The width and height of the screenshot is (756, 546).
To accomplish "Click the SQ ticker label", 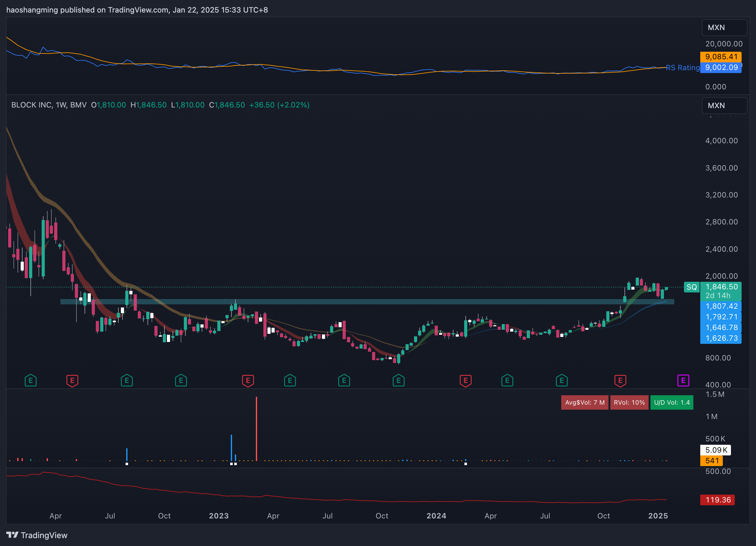I will point(691,287).
